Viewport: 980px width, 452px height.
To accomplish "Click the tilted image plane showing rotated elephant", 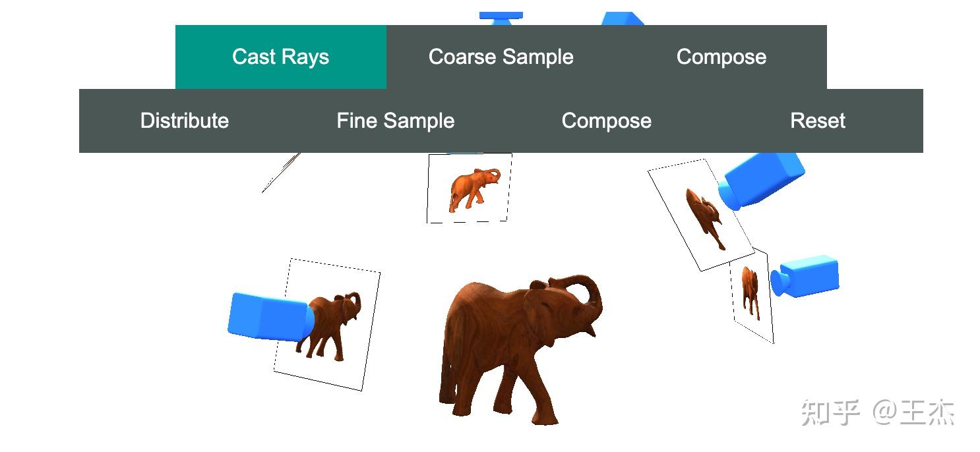I will (x=700, y=215).
